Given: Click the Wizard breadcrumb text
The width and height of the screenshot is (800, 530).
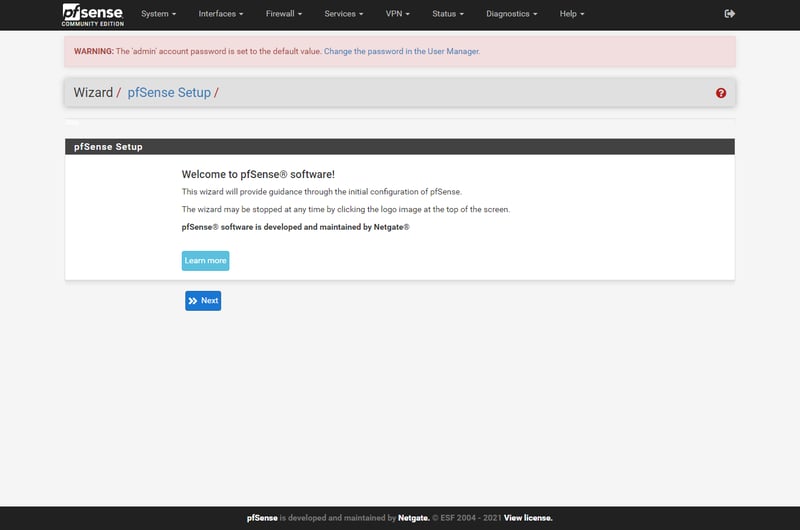Looking at the screenshot, I should tap(93, 93).
